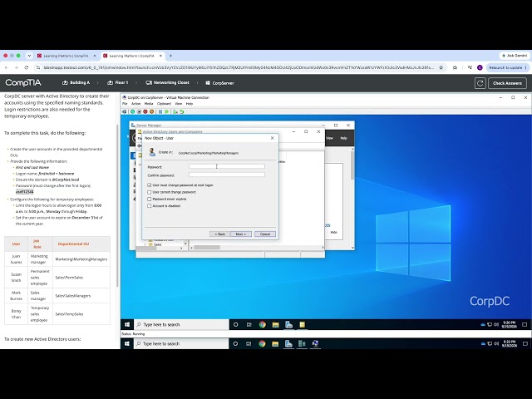Open the host Start menu below Status: Running
This screenshot has width=532, height=399.
(127, 343)
